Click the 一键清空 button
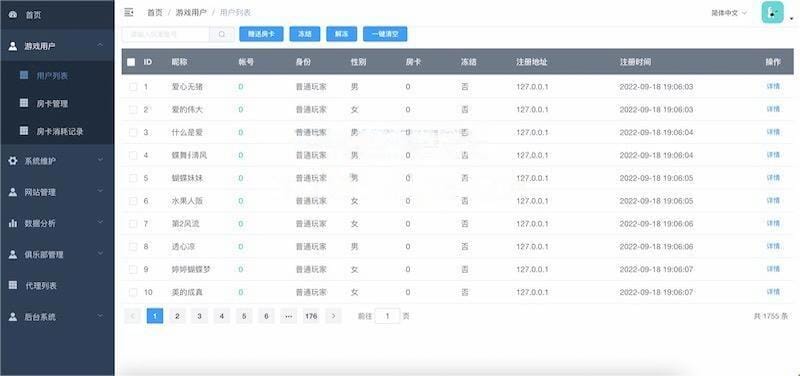The width and height of the screenshot is (800, 376). (x=385, y=34)
